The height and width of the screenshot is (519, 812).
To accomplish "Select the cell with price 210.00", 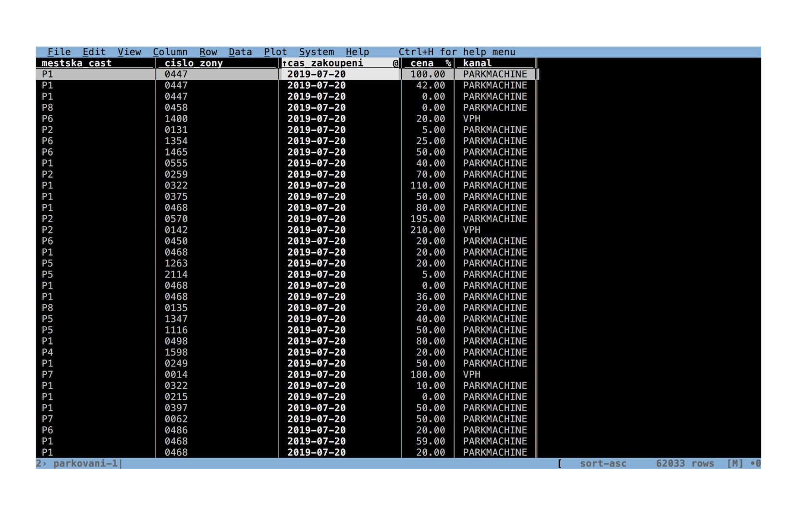I will pos(428,230).
